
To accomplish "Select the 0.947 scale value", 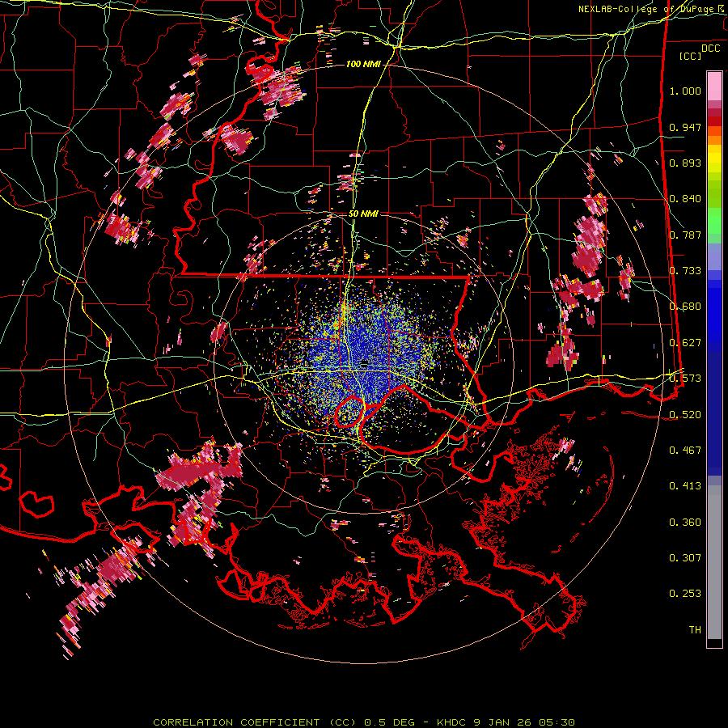I will (685, 127).
